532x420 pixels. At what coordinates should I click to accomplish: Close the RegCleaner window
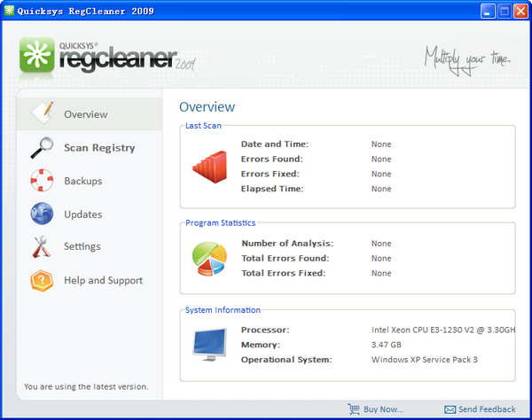pos(520,12)
